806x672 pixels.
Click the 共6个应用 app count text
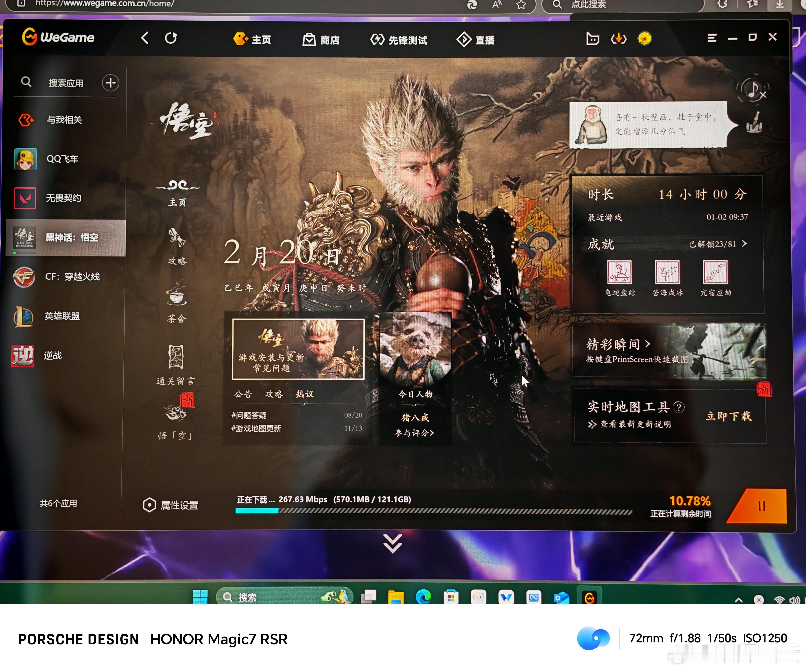click(58, 504)
